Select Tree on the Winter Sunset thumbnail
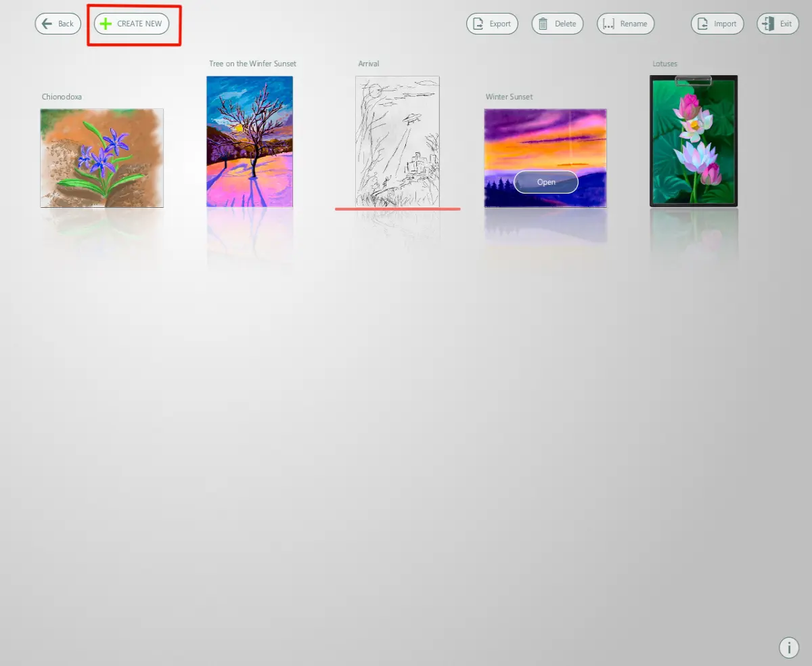Viewport: 812px width, 666px height. [x=250, y=141]
